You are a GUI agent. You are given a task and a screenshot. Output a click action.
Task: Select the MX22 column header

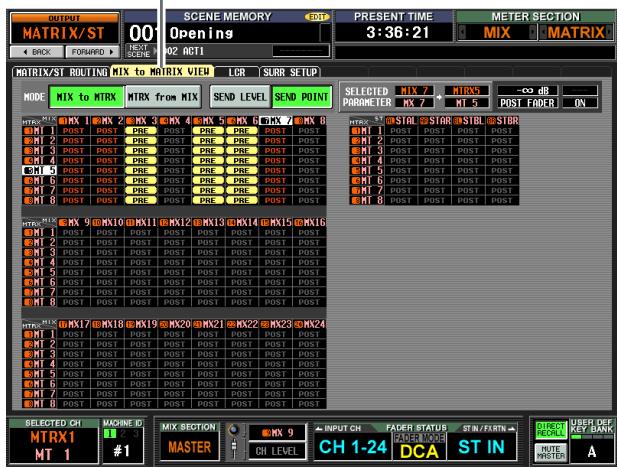(x=242, y=324)
